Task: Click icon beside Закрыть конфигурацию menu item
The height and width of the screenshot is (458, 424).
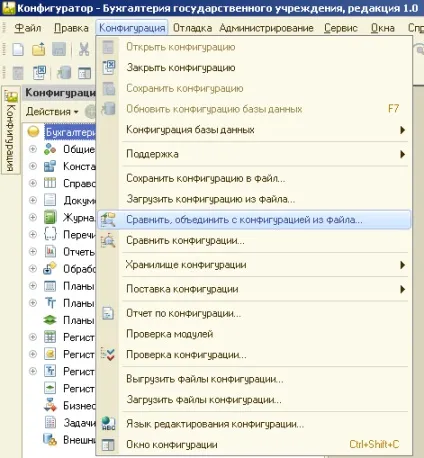Action: click(109, 68)
